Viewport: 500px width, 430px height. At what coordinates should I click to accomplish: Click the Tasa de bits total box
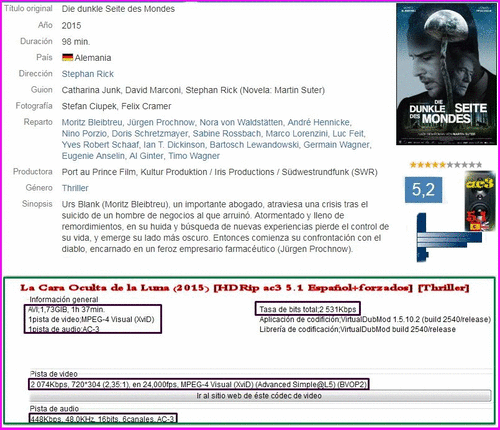click(308, 309)
